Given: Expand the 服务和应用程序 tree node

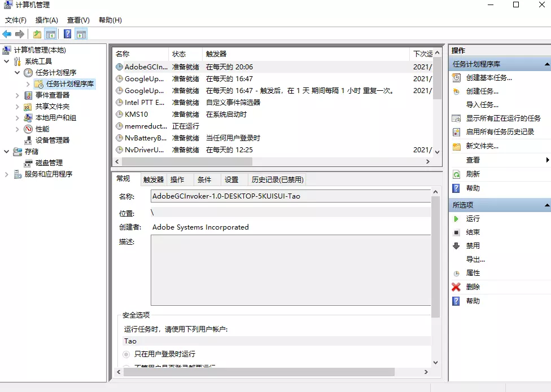Looking at the screenshot, I should tap(6, 174).
